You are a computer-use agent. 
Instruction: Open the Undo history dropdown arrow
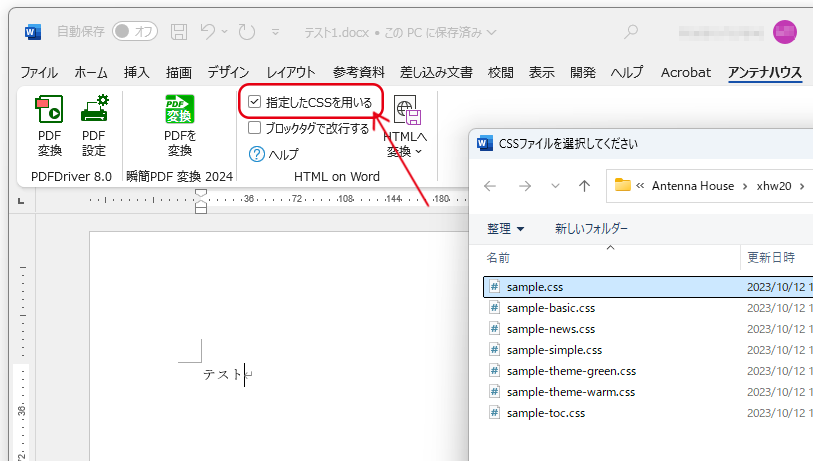pyautogui.click(x=225, y=32)
